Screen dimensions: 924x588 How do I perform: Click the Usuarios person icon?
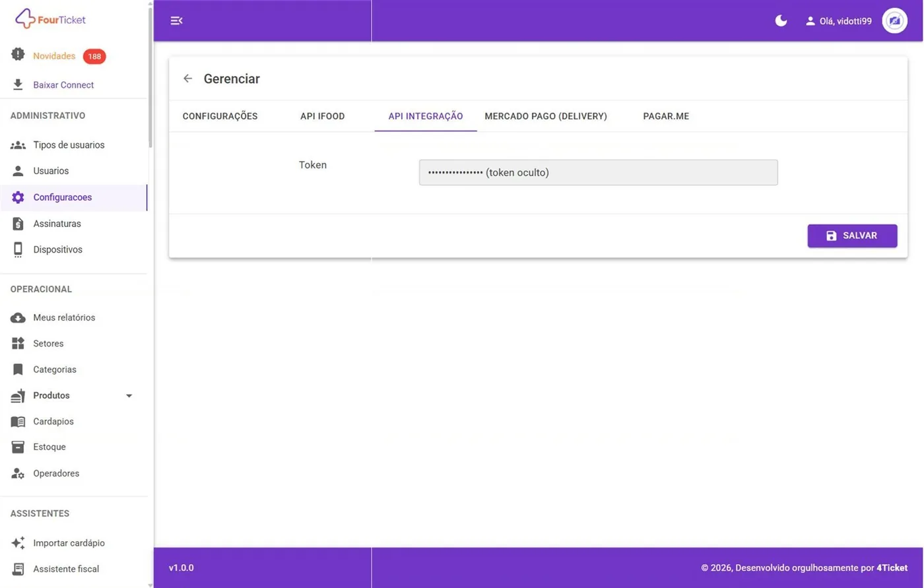(18, 171)
